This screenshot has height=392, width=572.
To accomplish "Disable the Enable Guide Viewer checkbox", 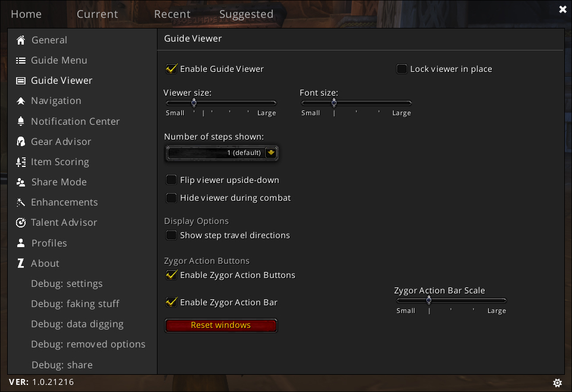I will point(171,68).
